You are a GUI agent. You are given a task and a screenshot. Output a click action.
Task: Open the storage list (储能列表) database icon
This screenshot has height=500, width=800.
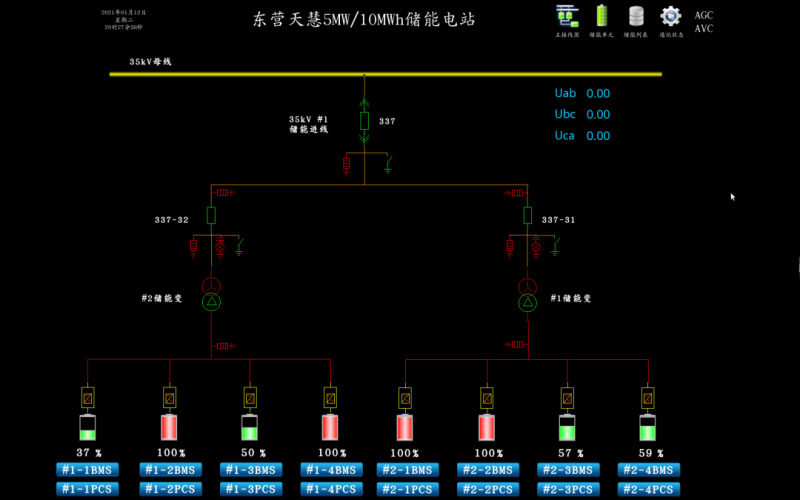click(636, 16)
